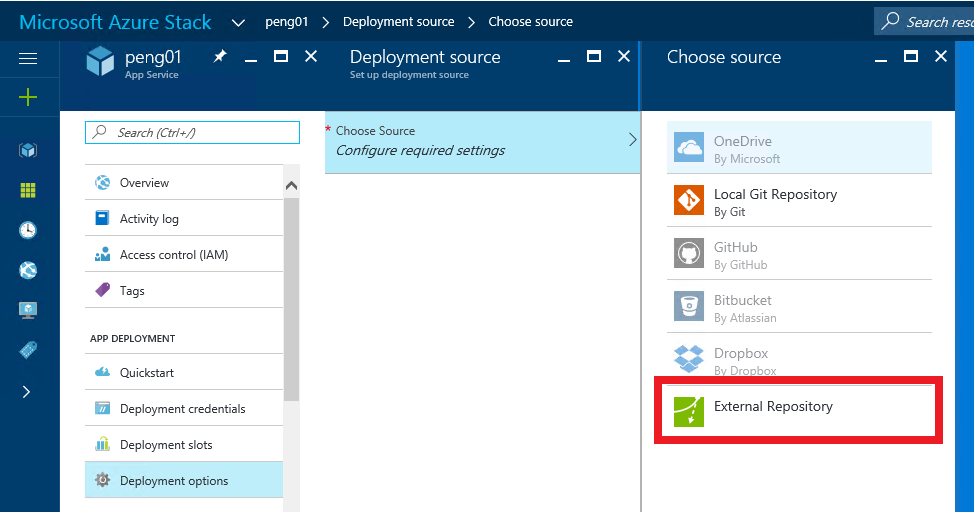
Task: Maximize the Deployment source blade
Action: pyautogui.click(x=594, y=57)
